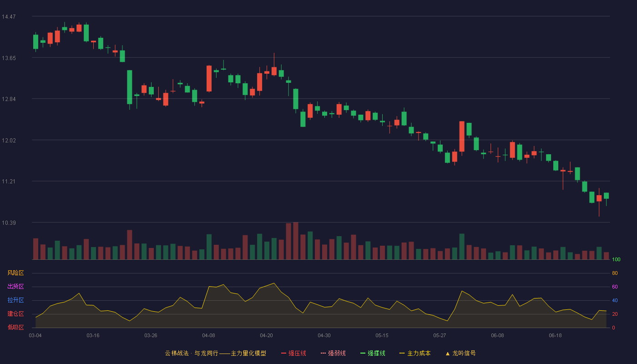Select the 出货区 zone label

coord(15,287)
